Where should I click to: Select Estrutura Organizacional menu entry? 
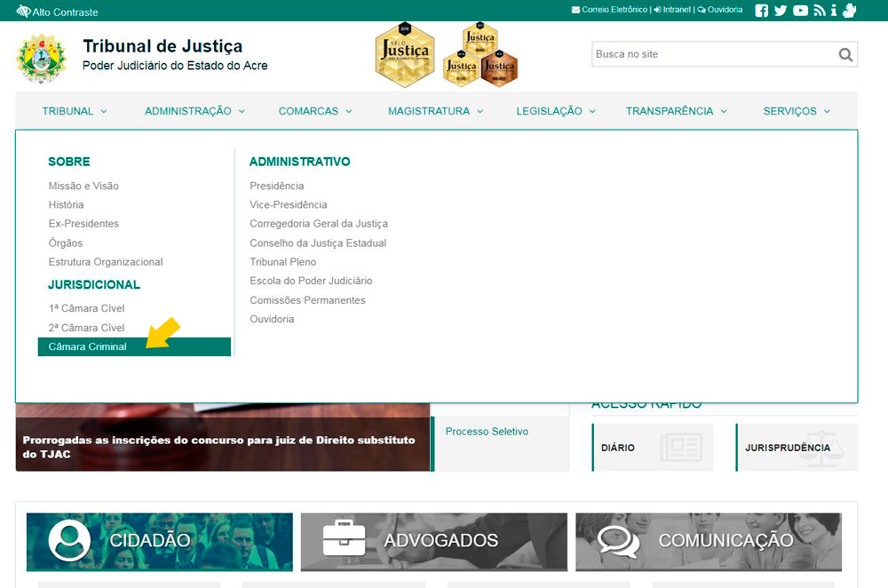click(x=106, y=262)
